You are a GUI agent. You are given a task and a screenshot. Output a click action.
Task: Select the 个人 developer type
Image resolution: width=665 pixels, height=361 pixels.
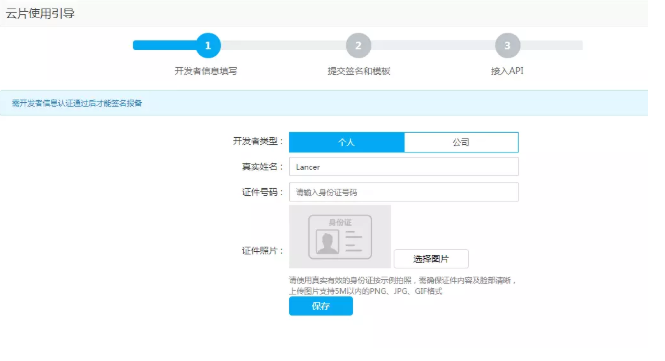pyautogui.click(x=346, y=143)
